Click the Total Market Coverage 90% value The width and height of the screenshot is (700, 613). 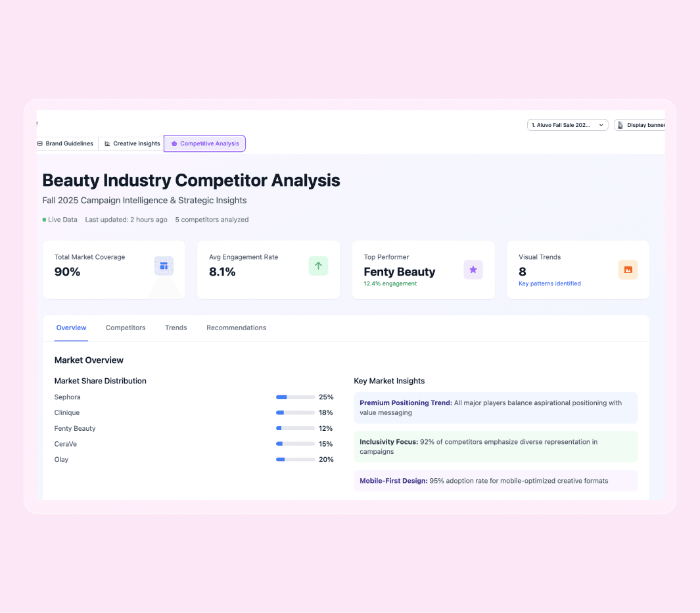click(x=68, y=272)
